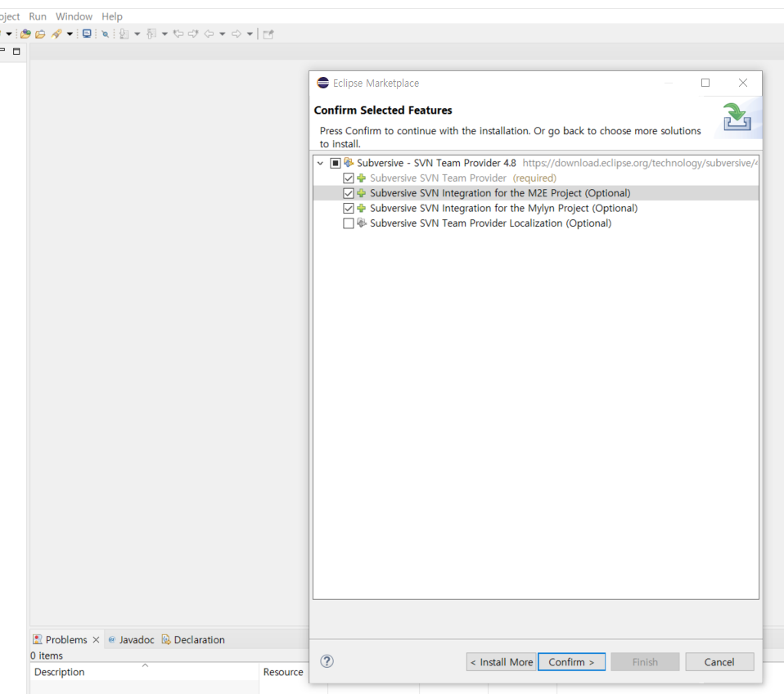Click the Install More button

coord(501,662)
